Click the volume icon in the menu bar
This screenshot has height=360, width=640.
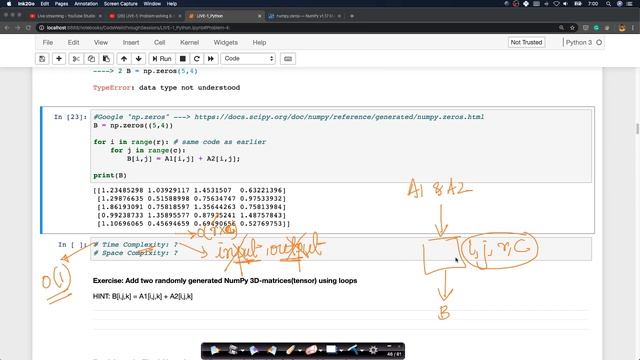coord(566,4)
